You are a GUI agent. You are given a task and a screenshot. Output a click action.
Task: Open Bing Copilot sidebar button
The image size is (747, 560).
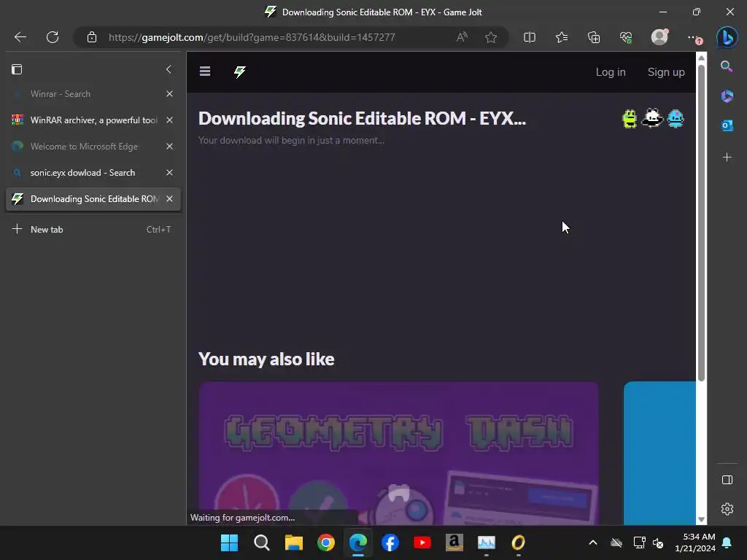click(x=727, y=37)
